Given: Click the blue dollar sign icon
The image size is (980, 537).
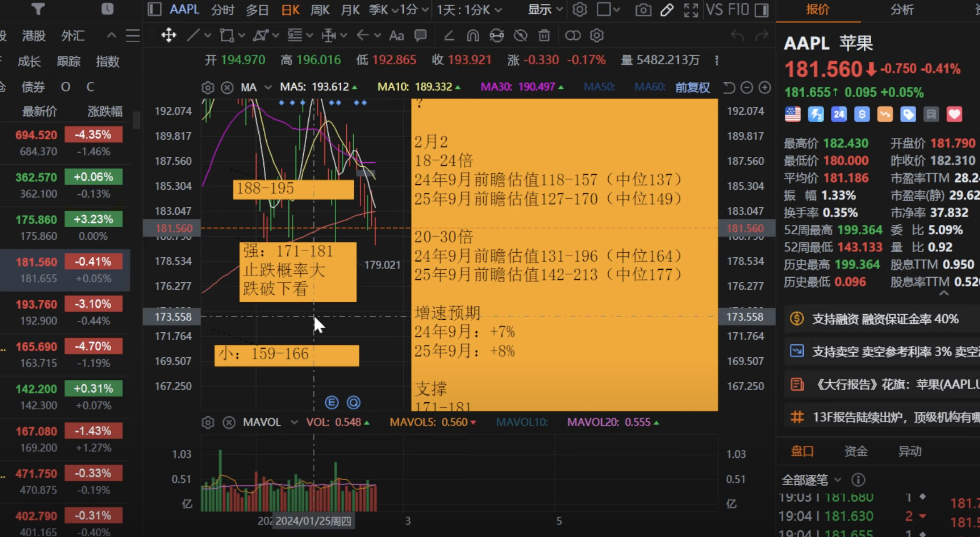Looking at the screenshot, I should click(862, 114).
